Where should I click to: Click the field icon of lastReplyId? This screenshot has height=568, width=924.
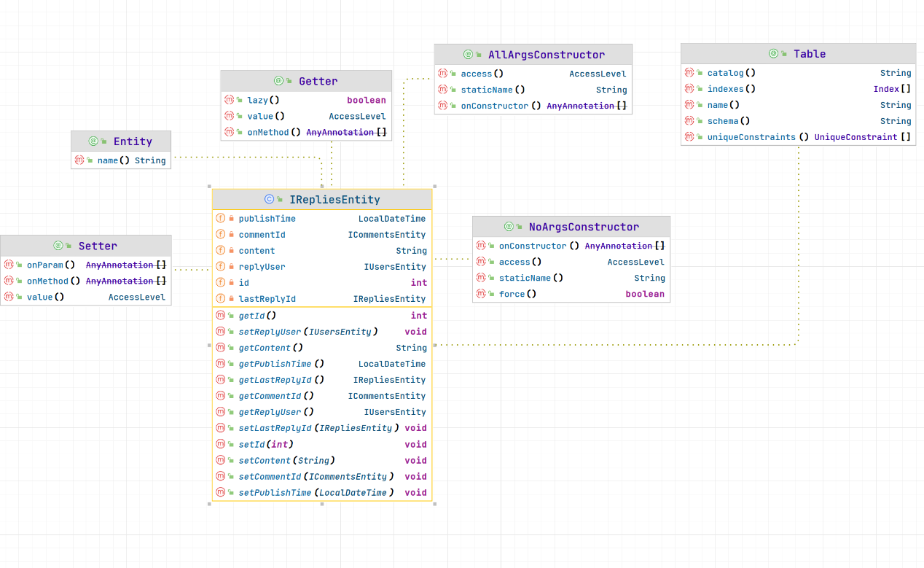click(x=220, y=298)
